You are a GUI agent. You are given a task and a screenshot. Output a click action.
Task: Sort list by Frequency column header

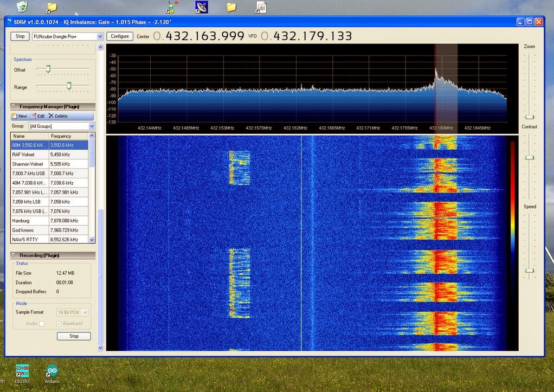[68, 136]
